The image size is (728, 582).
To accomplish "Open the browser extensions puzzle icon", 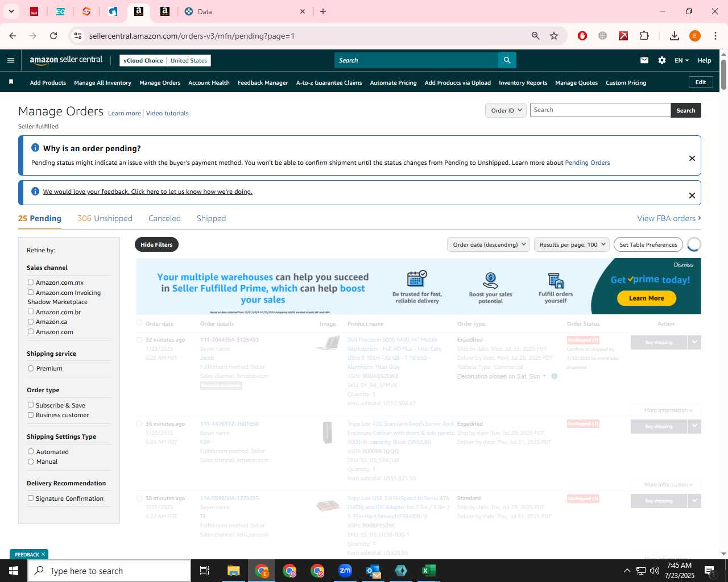I will 644,36.
